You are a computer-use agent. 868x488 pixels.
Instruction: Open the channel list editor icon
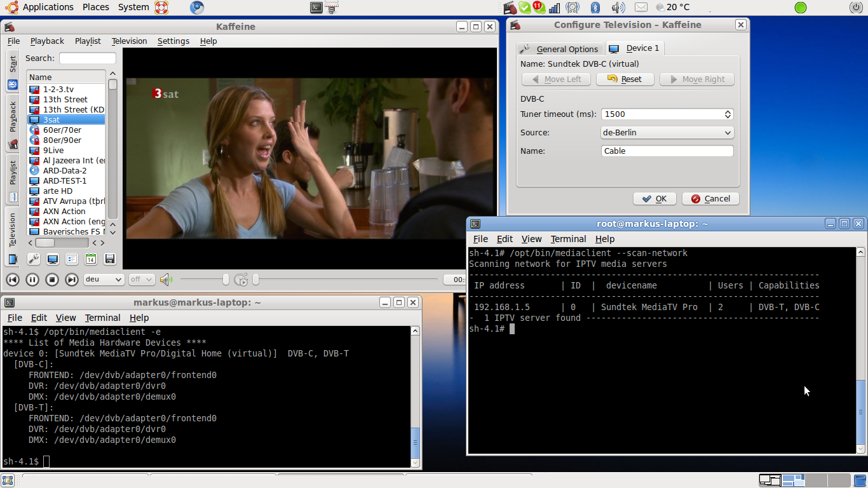pyautogui.click(x=72, y=259)
